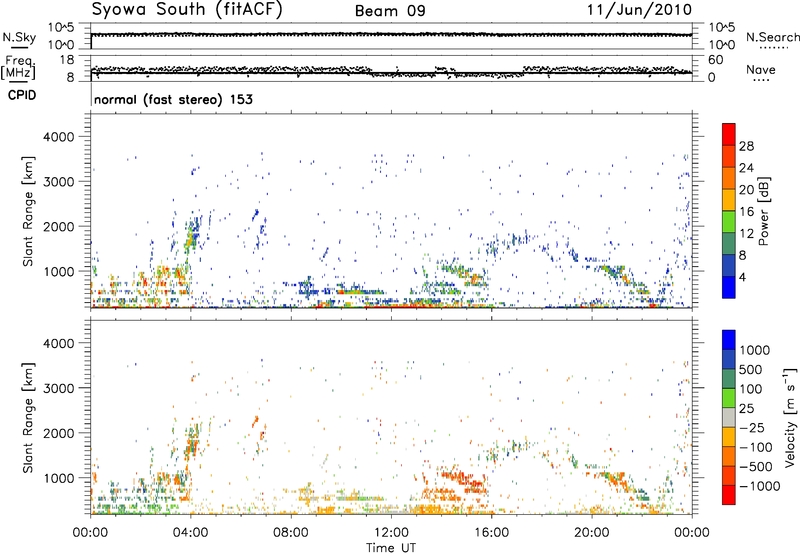Click the "28" label on Power colorbar
This screenshot has height=554, width=800.
click(746, 146)
